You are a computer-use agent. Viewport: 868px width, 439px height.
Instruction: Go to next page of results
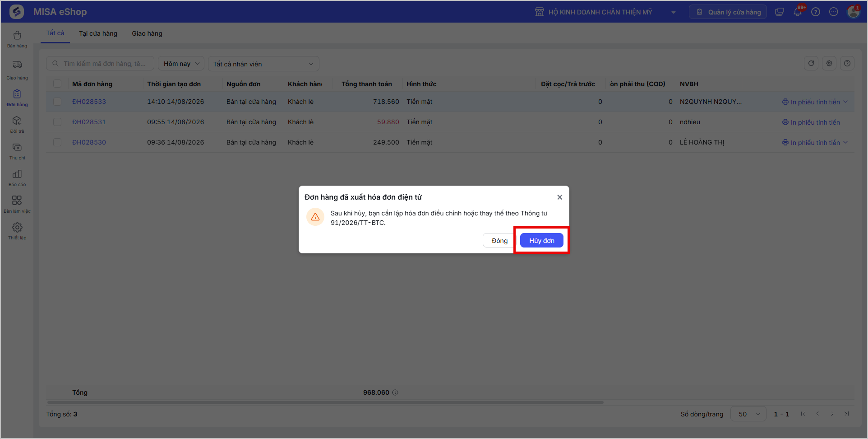832,414
